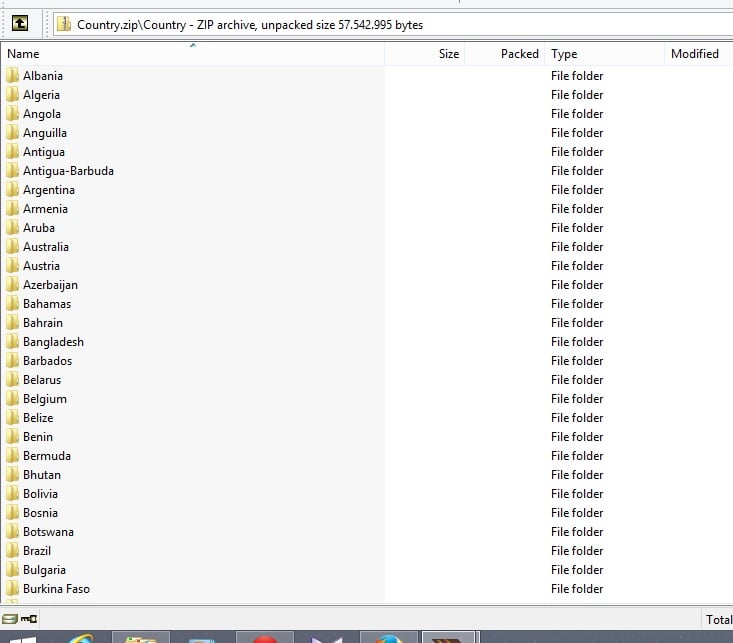
Task: Click the drive icon in status bar
Action: (9, 619)
